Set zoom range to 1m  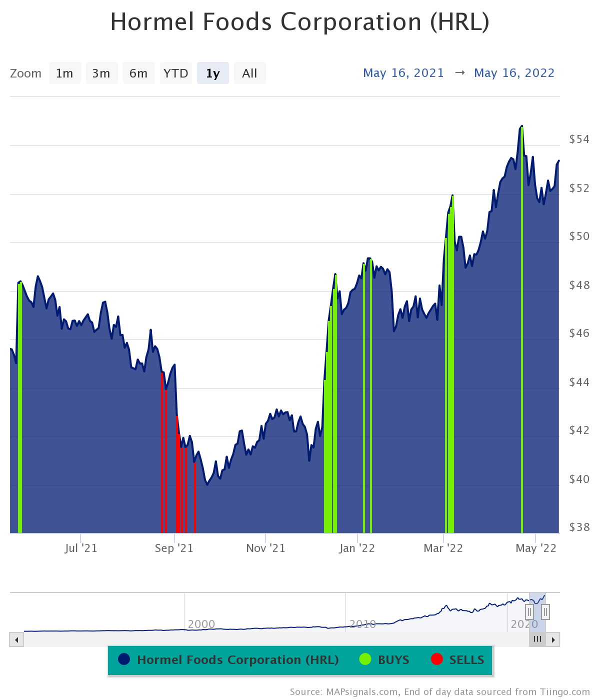point(64,73)
